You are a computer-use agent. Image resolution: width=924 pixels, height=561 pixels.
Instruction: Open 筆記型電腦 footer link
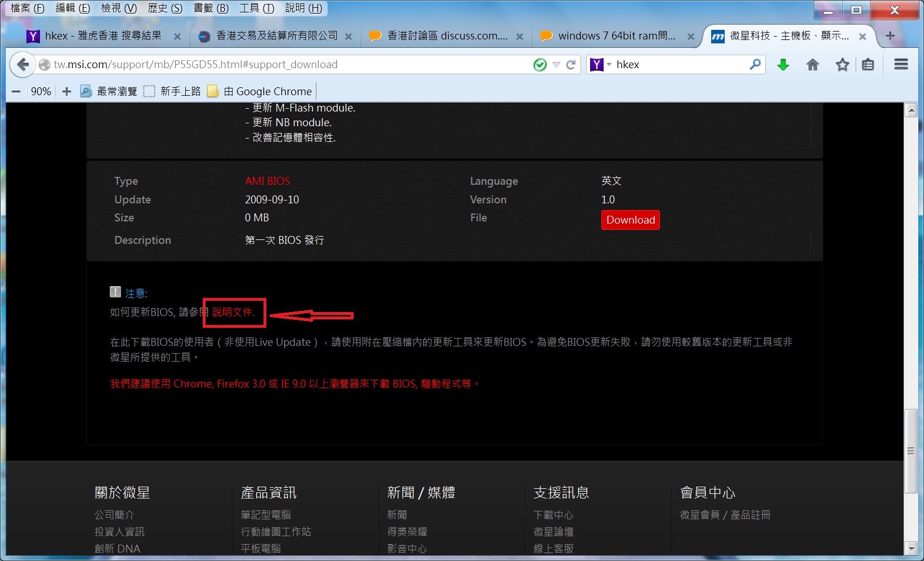266,515
